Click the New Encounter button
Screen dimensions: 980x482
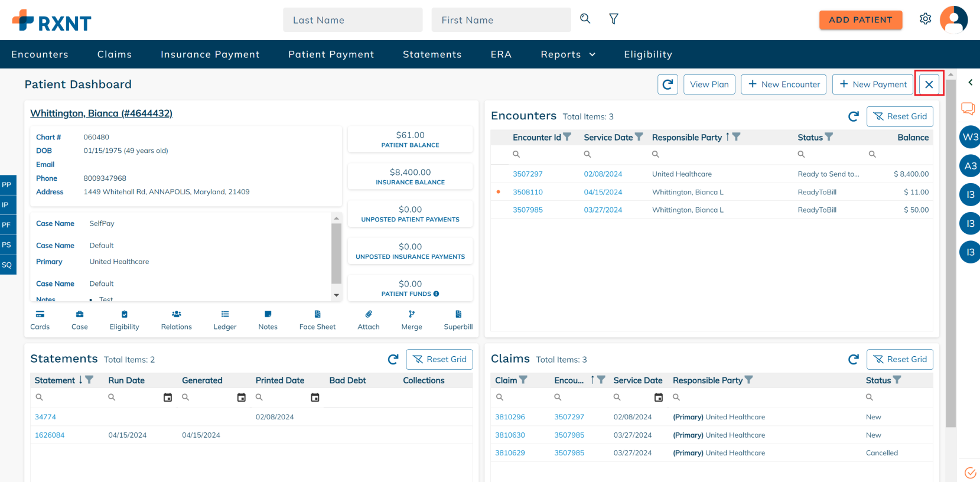(783, 84)
